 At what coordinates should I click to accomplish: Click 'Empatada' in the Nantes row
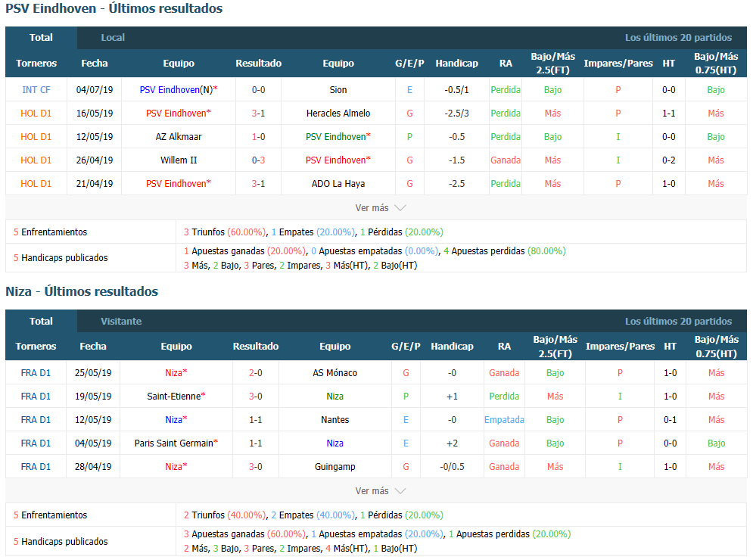click(x=504, y=420)
